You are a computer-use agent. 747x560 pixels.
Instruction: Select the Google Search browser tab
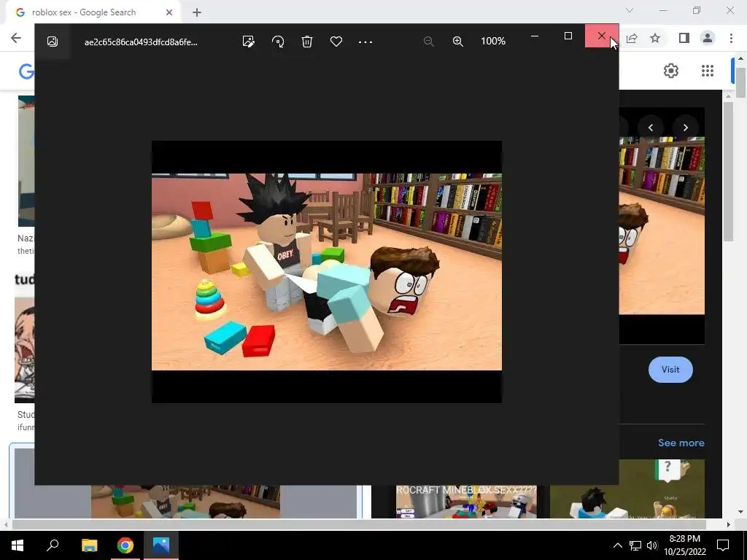(93, 12)
